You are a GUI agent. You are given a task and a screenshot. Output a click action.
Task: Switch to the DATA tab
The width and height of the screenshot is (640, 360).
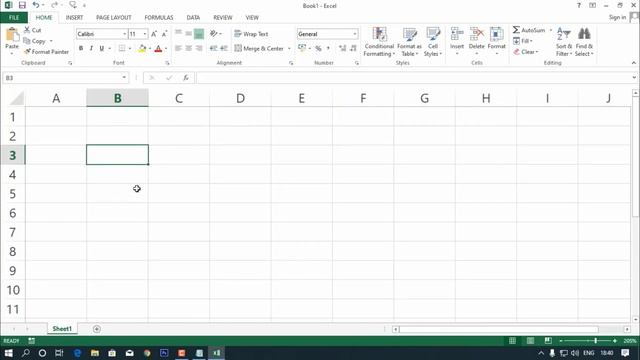pyautogui.click(x=193, y=18)
